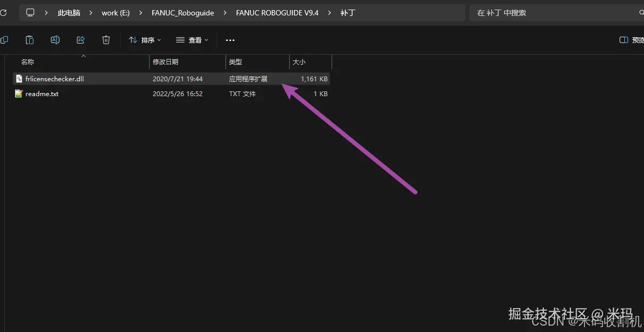Click the Rename icon in toolbar
The height and width of the screenshot is (332, 644).
tap(55, 40)
